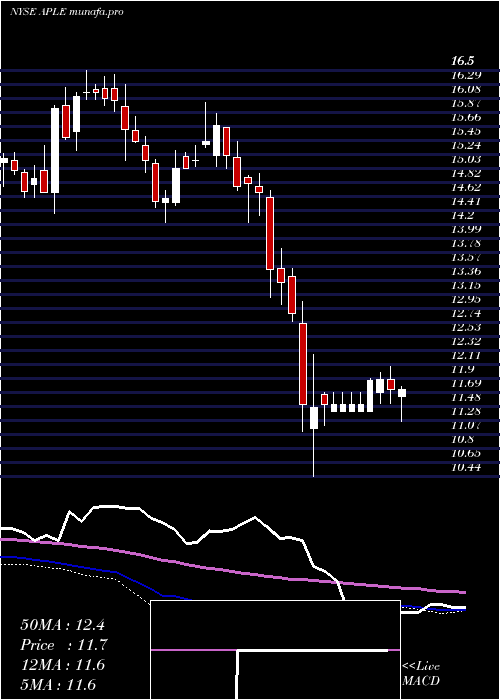This screenshot has height=700, width=500.
Task: Click the 14.62 price axis value
Action: pos(466,187)
